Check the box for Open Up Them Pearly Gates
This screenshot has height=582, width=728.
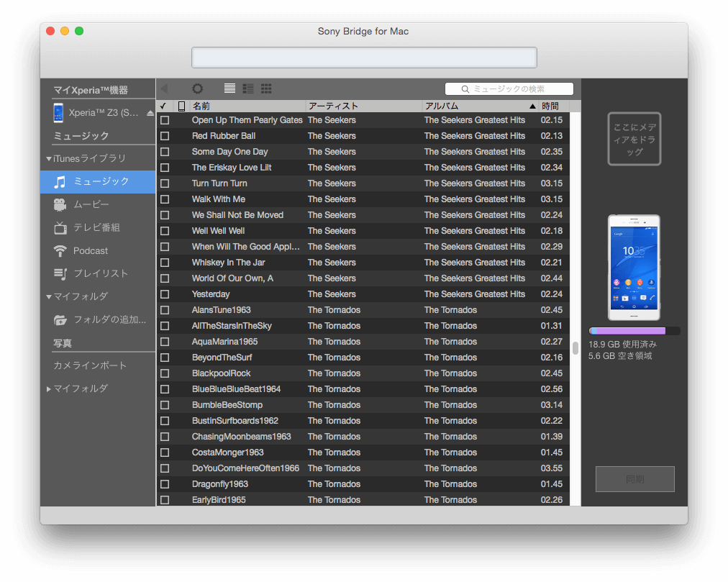click(165, 120)
